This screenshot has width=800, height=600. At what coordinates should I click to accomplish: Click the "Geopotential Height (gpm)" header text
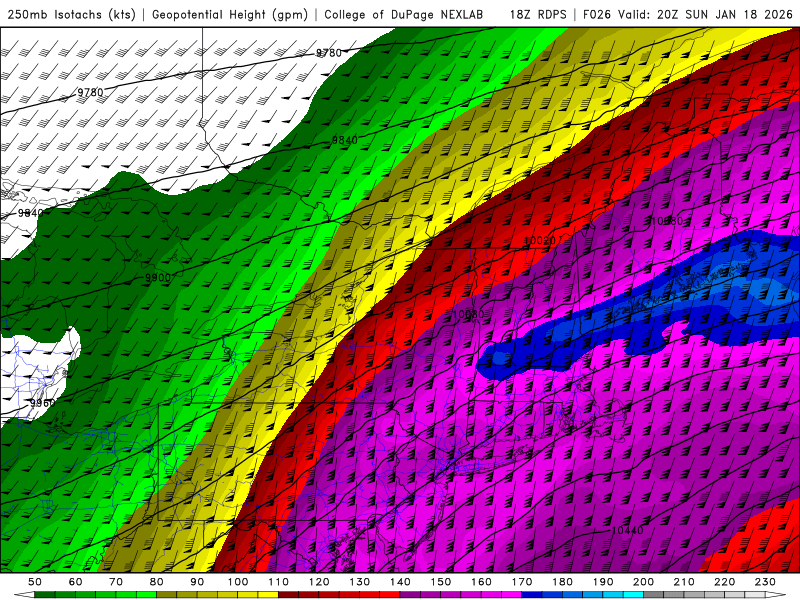(230, 14)
